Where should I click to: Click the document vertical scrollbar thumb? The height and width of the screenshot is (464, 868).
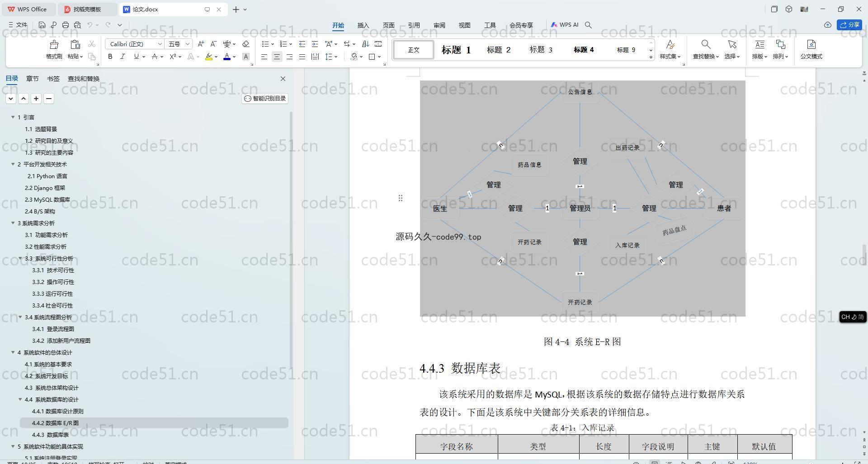864,256
